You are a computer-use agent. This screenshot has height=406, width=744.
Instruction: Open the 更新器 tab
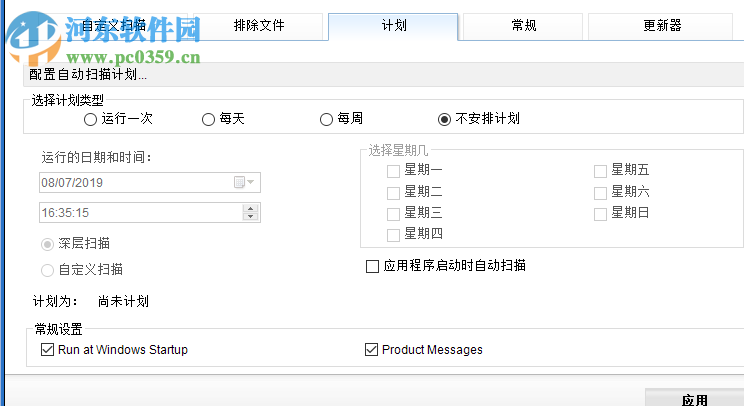(661, 26)
